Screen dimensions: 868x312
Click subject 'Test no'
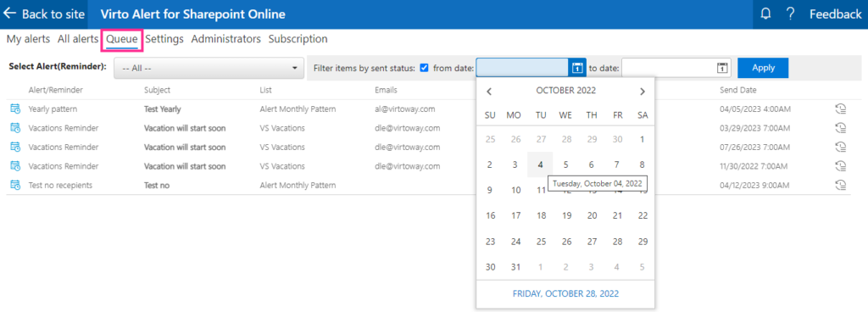tap(157, 186)
